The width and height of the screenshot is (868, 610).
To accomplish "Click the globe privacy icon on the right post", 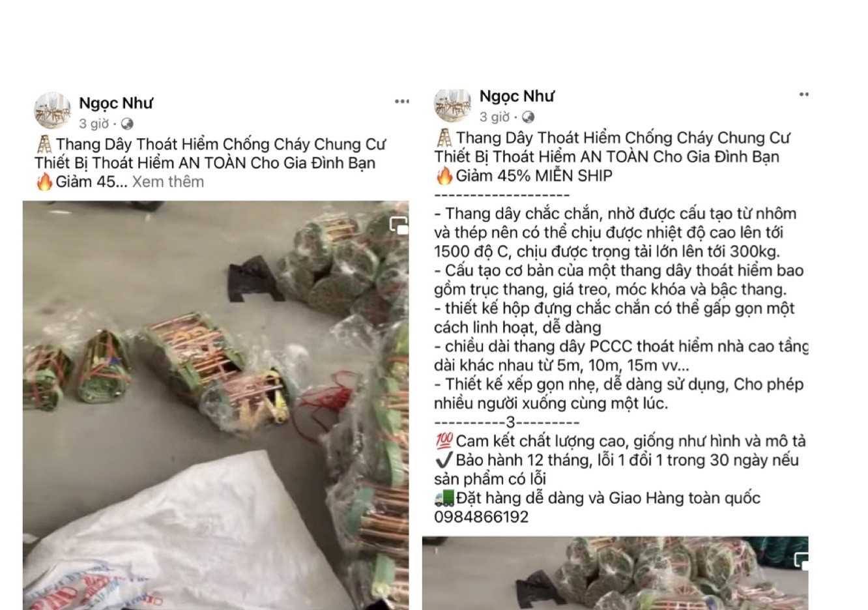I will click(528, 117).
